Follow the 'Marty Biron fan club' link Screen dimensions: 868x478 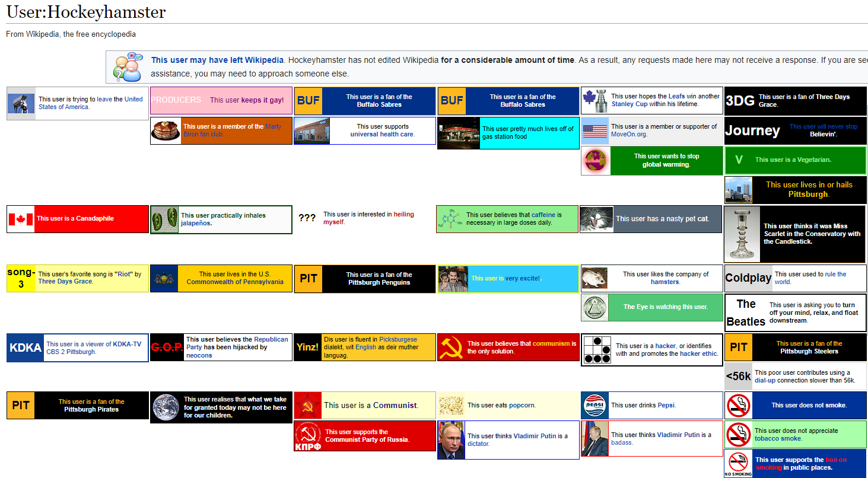[233, 130]
